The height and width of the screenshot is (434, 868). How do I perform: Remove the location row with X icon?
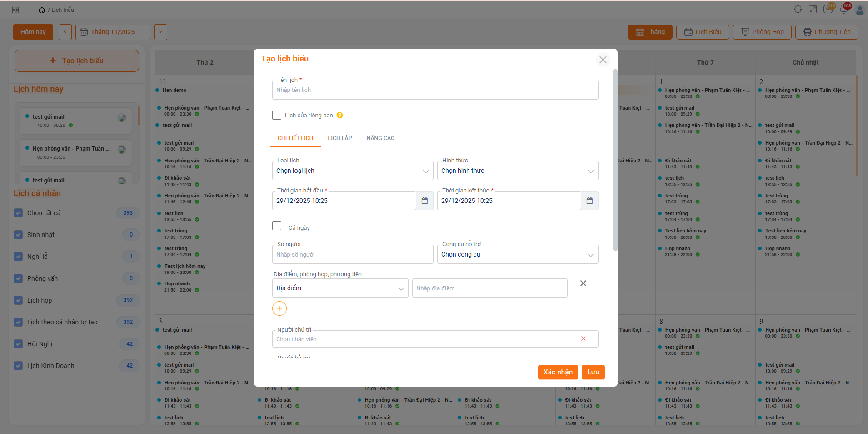(x=583, y=283)
